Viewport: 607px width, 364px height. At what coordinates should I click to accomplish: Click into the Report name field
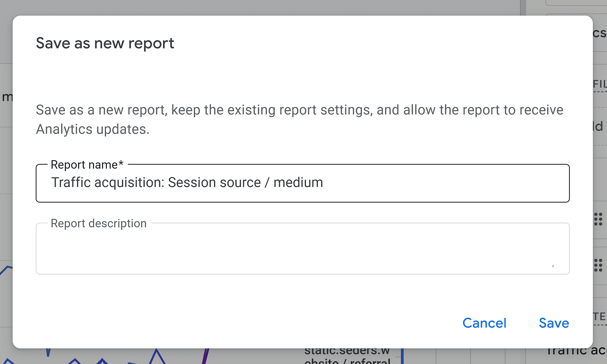303,183
